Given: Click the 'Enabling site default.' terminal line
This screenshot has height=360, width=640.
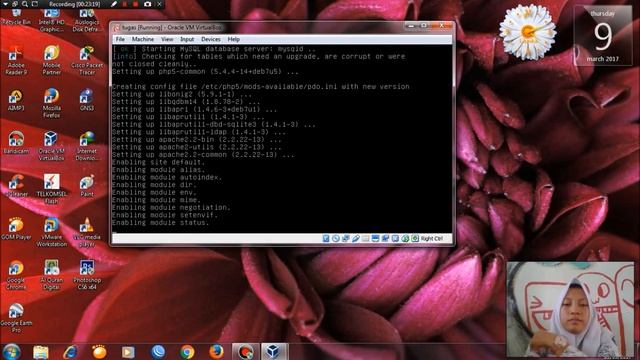Looking at the screenshot, I should 158,162.
